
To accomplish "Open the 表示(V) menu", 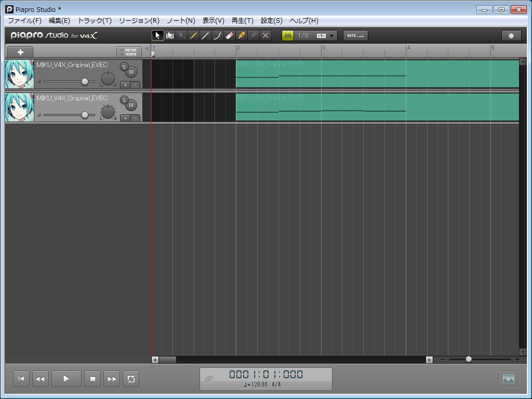I will coord(214,21).
